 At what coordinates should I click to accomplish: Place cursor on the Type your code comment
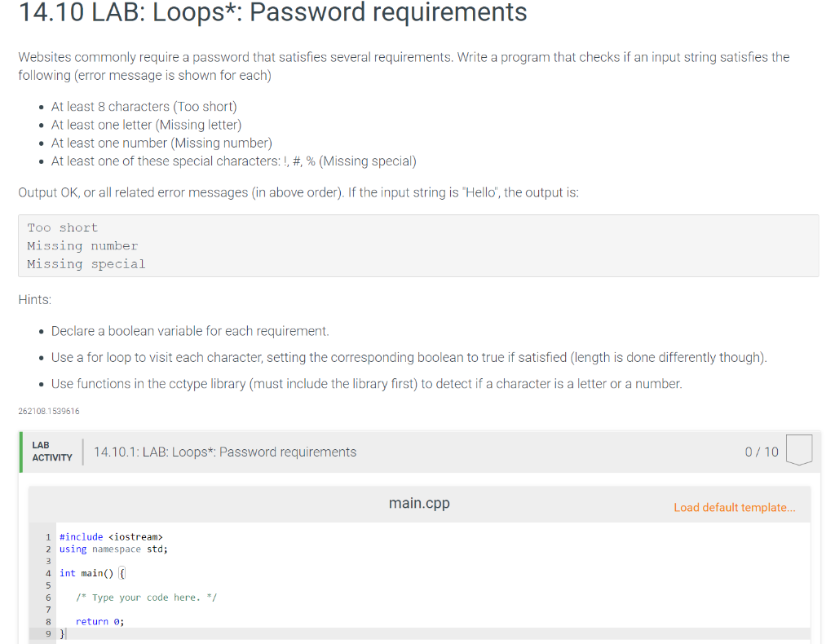(145, 597)
